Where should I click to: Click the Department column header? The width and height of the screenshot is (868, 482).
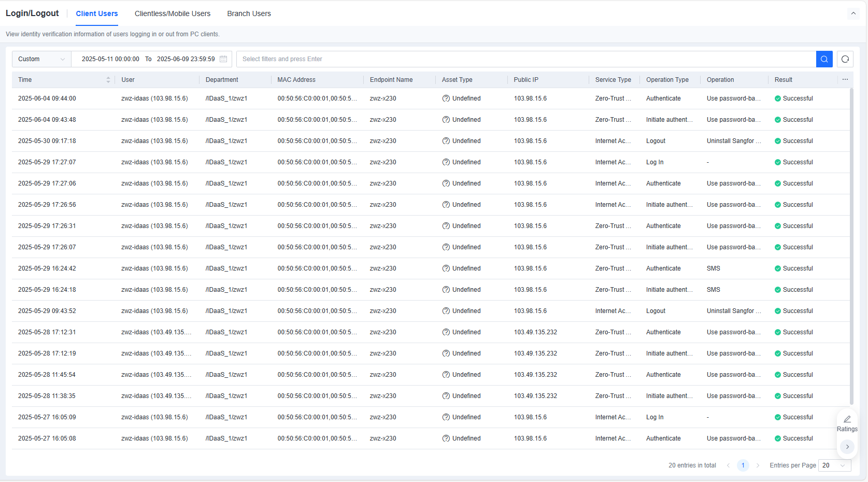tap(222, 80)
